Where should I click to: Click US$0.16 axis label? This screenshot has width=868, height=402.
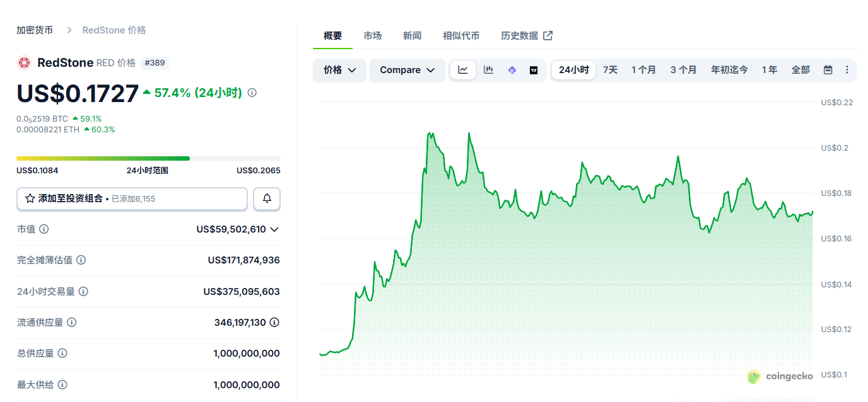[836, 238]
